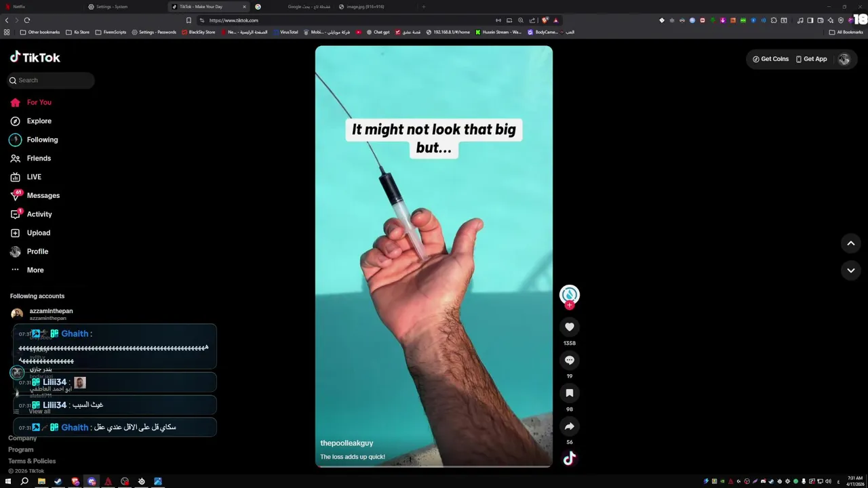Open the Following feed

click(x=34, y=140)
